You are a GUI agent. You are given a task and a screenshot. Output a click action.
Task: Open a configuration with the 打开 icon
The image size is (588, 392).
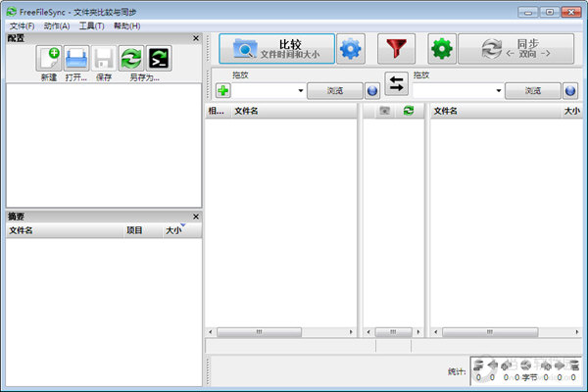pyautogui.click(x=76, y=58)
